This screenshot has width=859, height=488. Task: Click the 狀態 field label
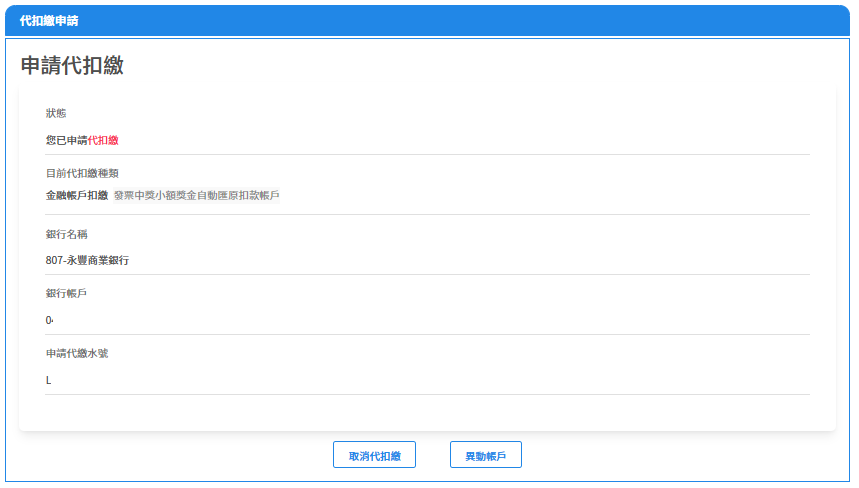pos(56,113)
